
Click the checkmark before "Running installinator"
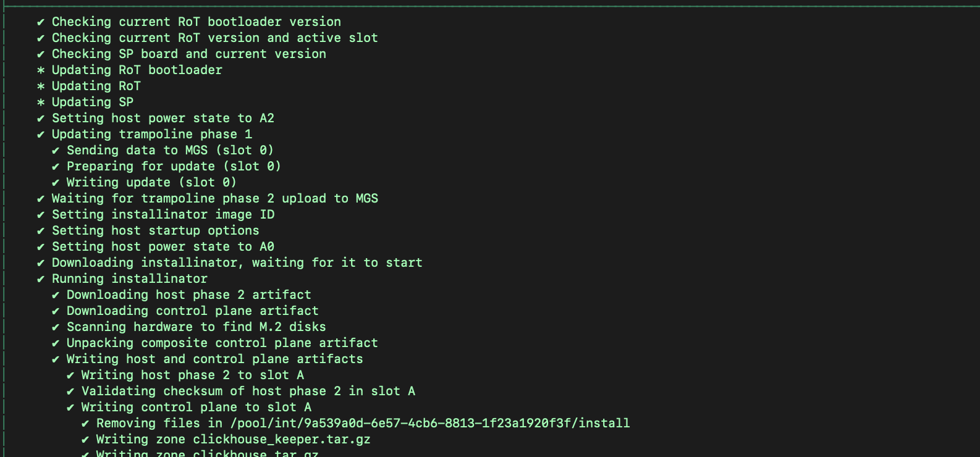tap(41, 279)
